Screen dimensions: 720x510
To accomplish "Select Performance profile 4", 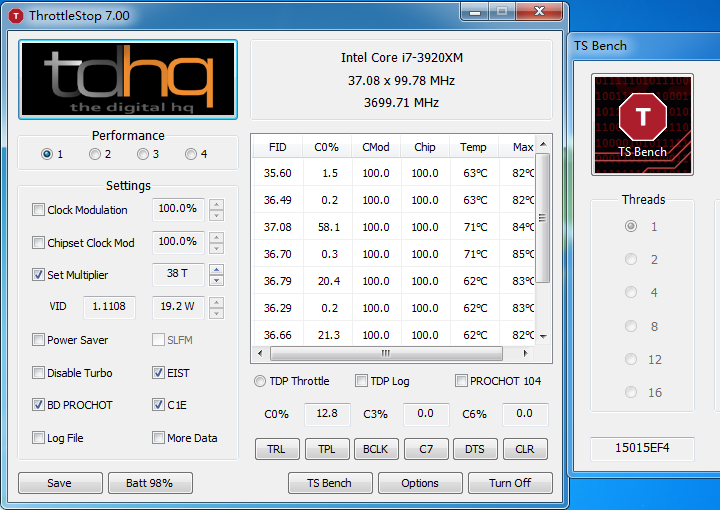I will (191, 154).
